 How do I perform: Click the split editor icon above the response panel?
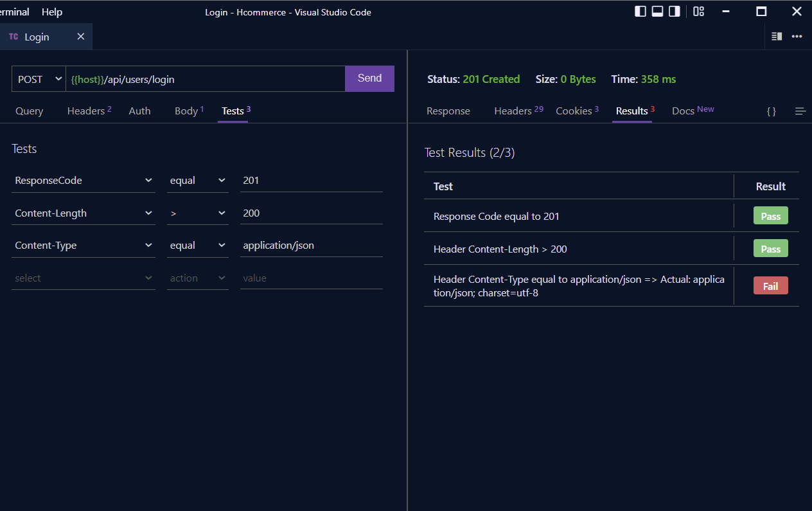tap(776, 37)
